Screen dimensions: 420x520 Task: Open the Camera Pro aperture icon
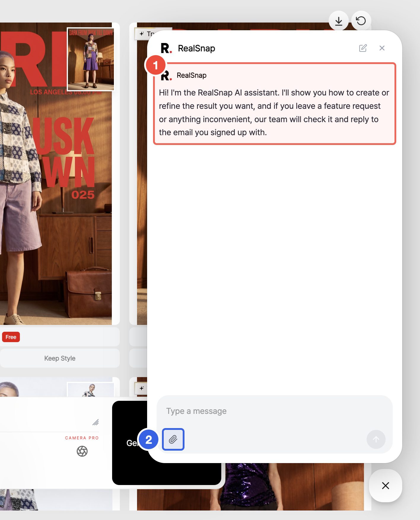pos(82,451)
